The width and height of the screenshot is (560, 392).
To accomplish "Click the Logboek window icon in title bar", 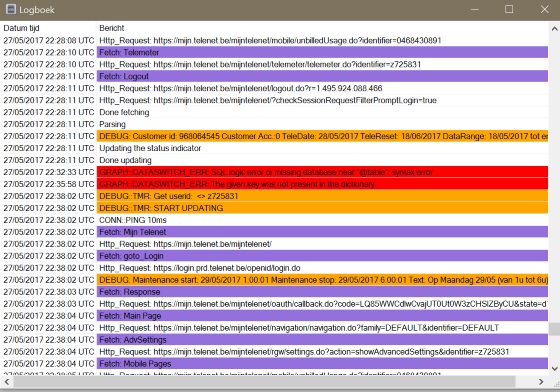I will coord(11,9).
